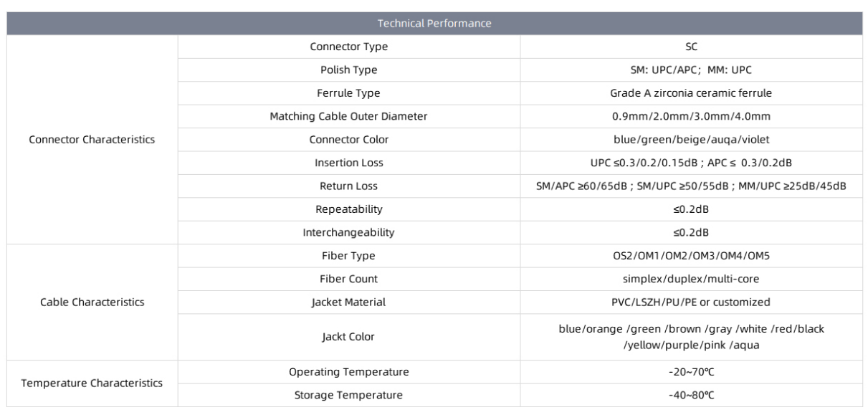Select the Connector Characteristics row label

pos(92,139)
